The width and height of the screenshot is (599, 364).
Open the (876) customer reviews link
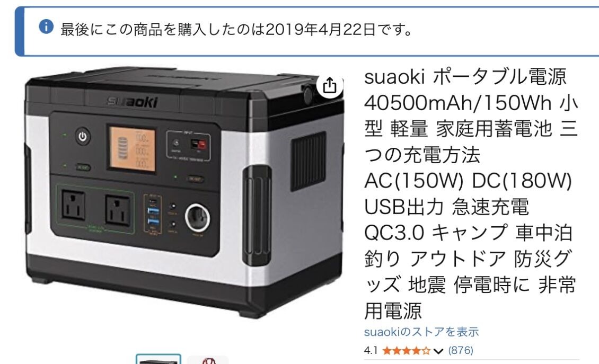point(461,350)
